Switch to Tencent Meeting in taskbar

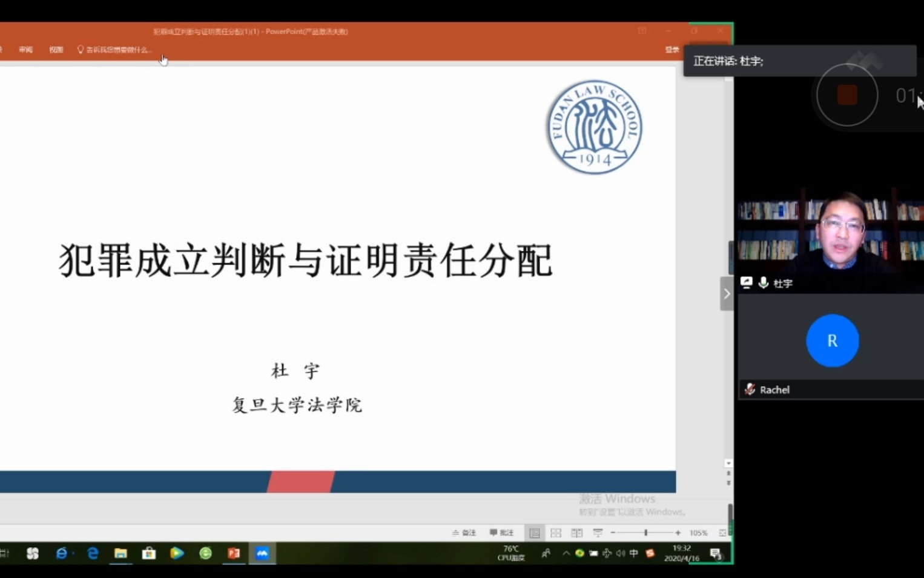pos(262,553)
